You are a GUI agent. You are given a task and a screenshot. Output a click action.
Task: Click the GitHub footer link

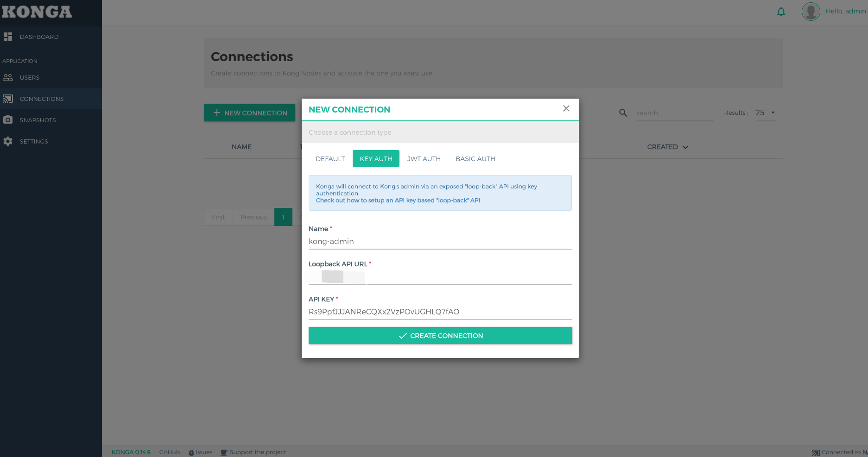(x=170, y=452)
